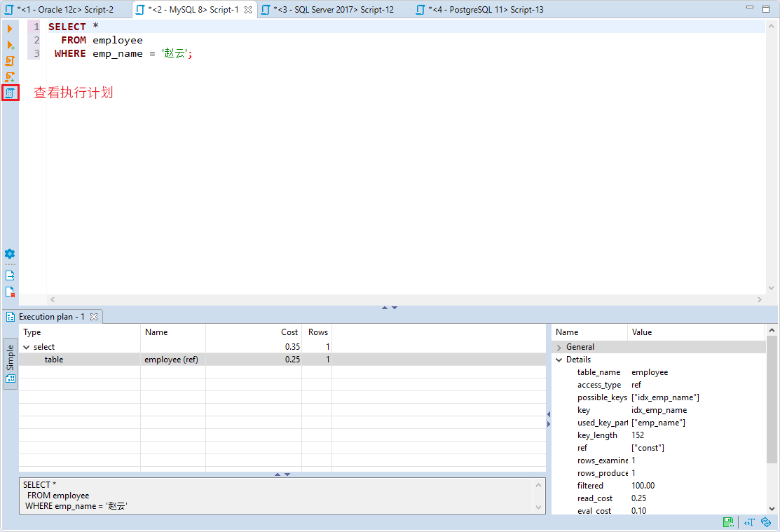Open the SQL Server 2017 Script-12 tab
Image resolution: width=780 pixels, height=532 pixels.
[328, 9]
